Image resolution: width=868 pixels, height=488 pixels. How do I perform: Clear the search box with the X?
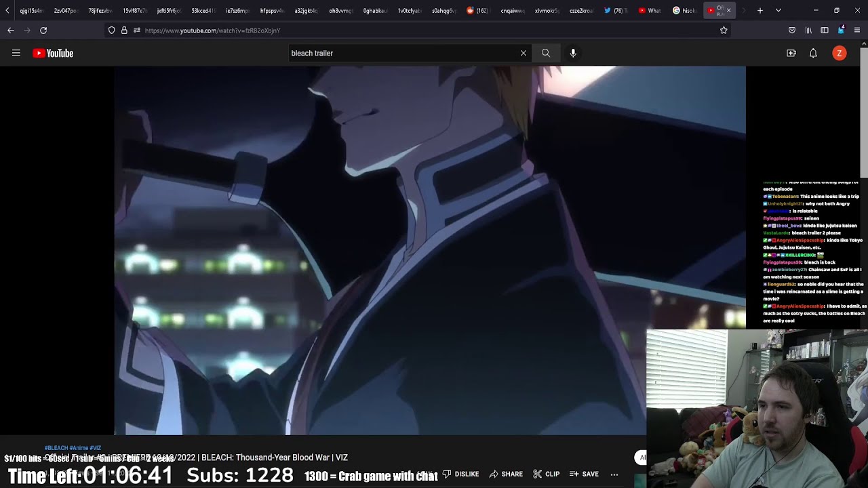coord(524,53)
